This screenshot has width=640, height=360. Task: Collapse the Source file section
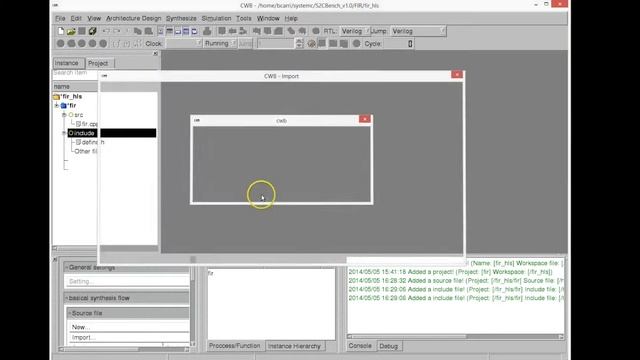70,313
